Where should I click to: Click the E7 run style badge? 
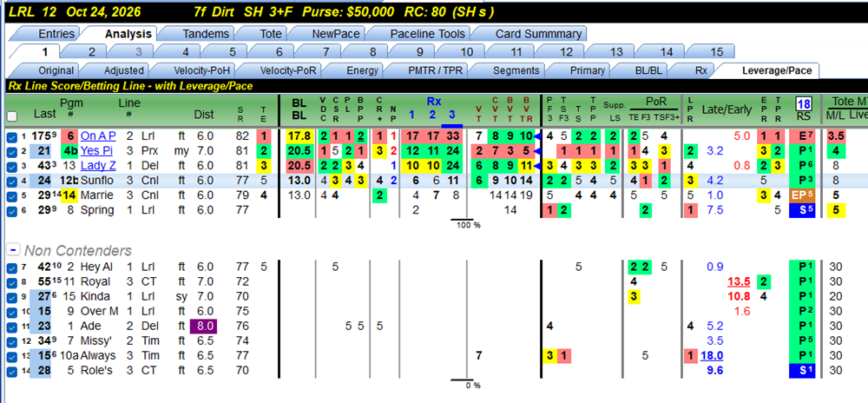(801, 137)
